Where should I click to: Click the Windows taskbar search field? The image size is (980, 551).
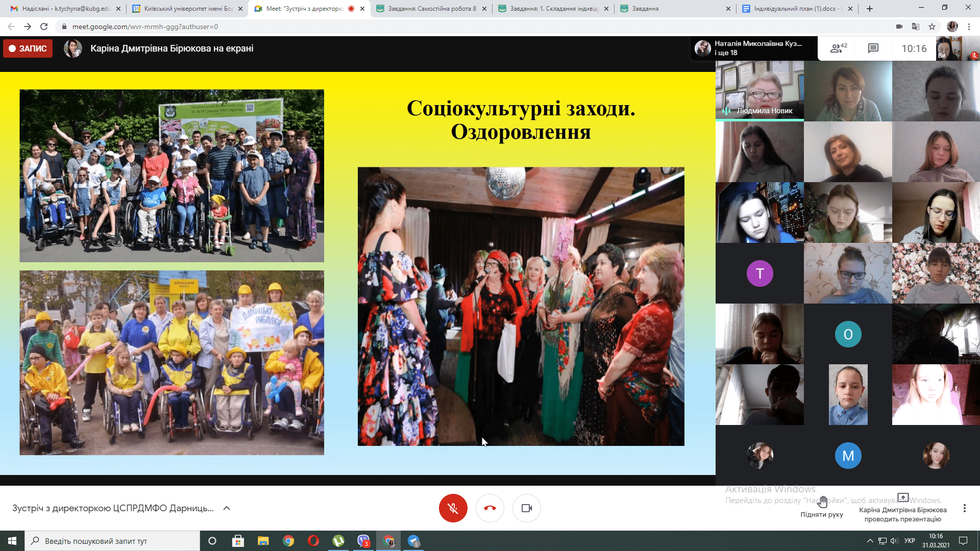[x=112, y=541]
